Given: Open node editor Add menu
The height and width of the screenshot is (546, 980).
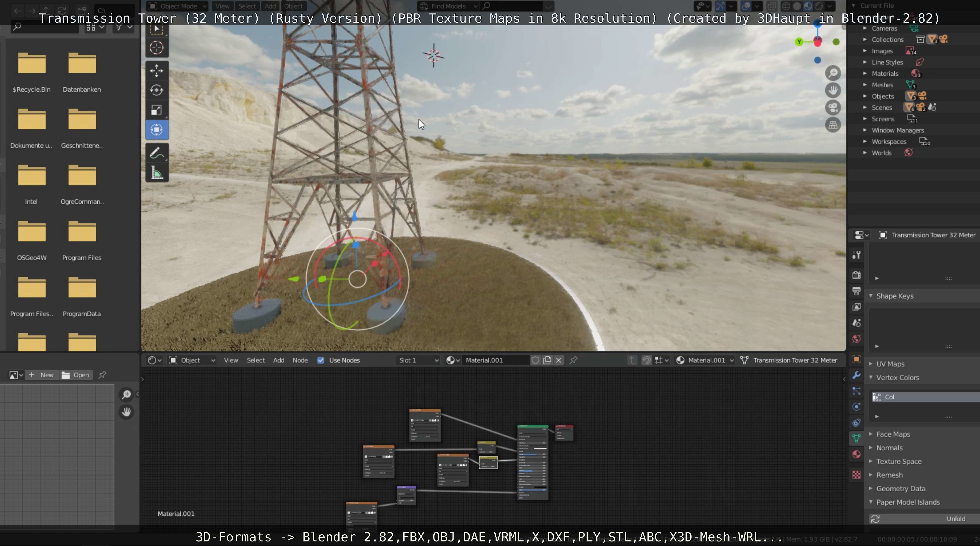Looking at the screenshot, I should 279,360.
